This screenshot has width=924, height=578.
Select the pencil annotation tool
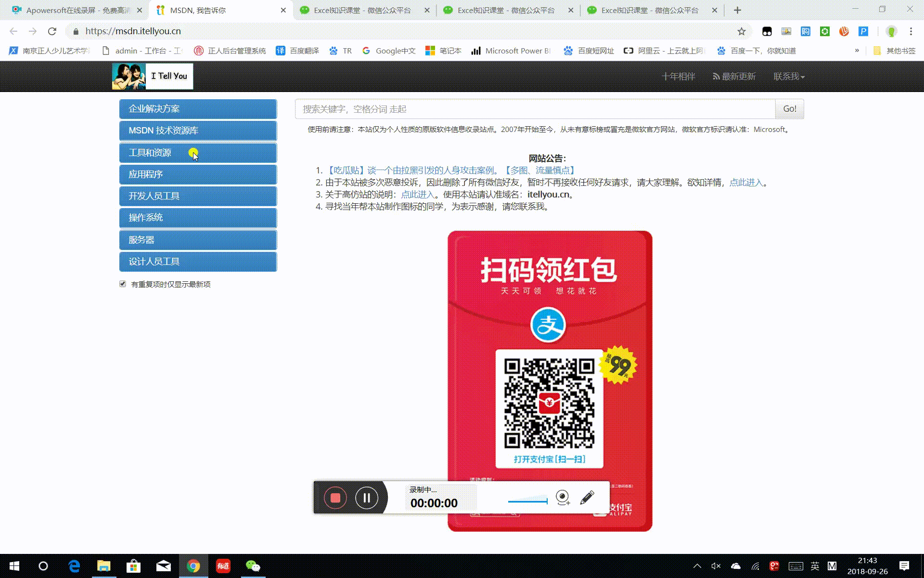click(587, 497)
